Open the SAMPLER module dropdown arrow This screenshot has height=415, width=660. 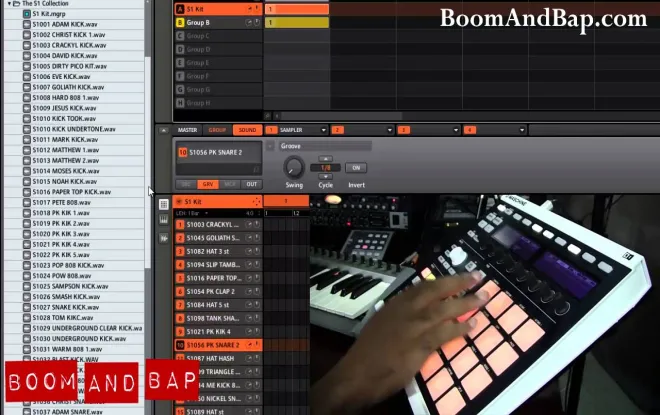[x=323, y=130]
